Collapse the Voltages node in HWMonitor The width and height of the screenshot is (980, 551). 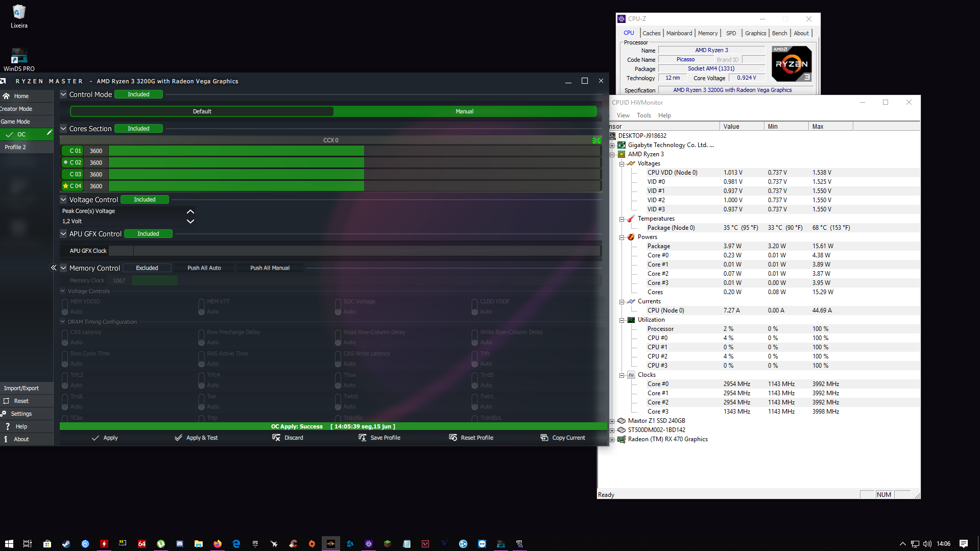(x=622, y=164)
